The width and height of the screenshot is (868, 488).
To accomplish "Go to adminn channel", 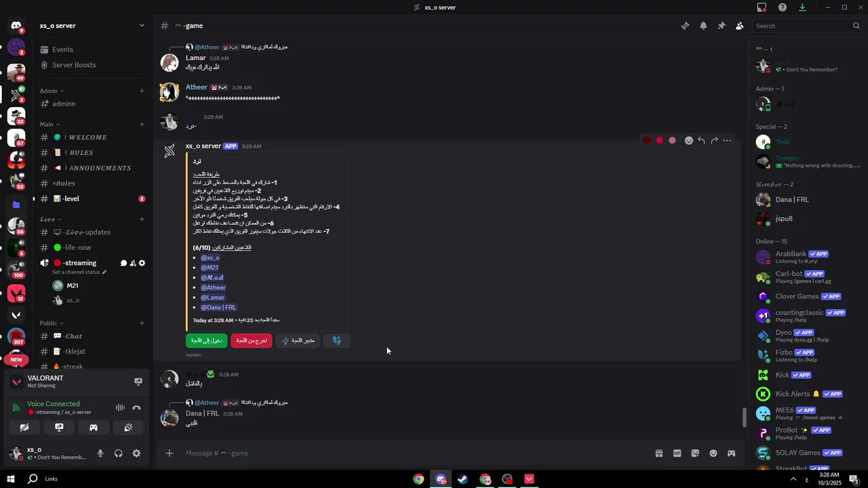I will tap(92, 104).
